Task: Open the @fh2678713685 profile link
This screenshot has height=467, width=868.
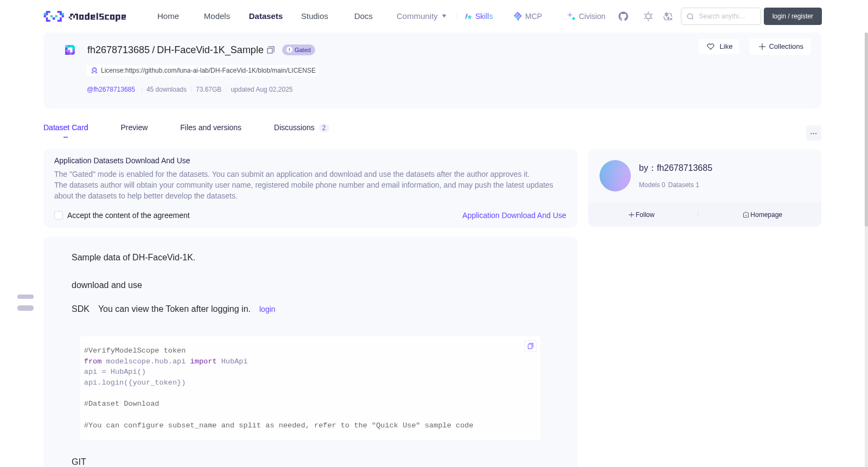Action: 111,89
